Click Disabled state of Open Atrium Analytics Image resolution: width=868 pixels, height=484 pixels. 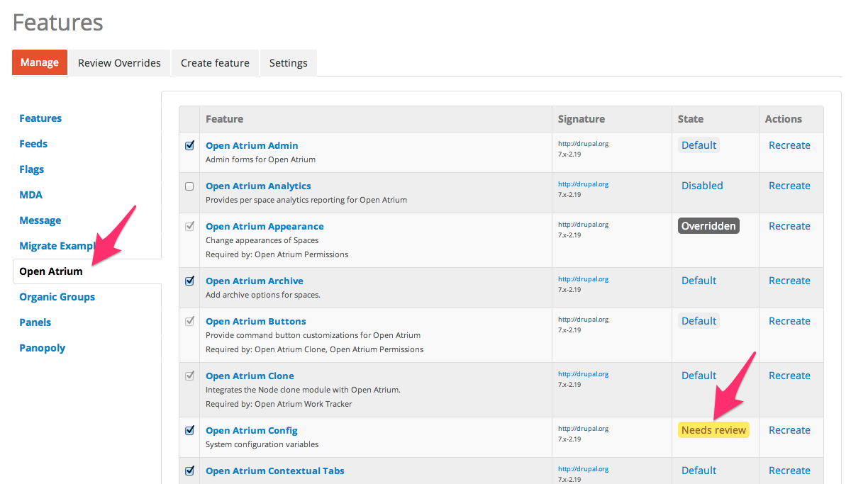[x=702, y=186]
